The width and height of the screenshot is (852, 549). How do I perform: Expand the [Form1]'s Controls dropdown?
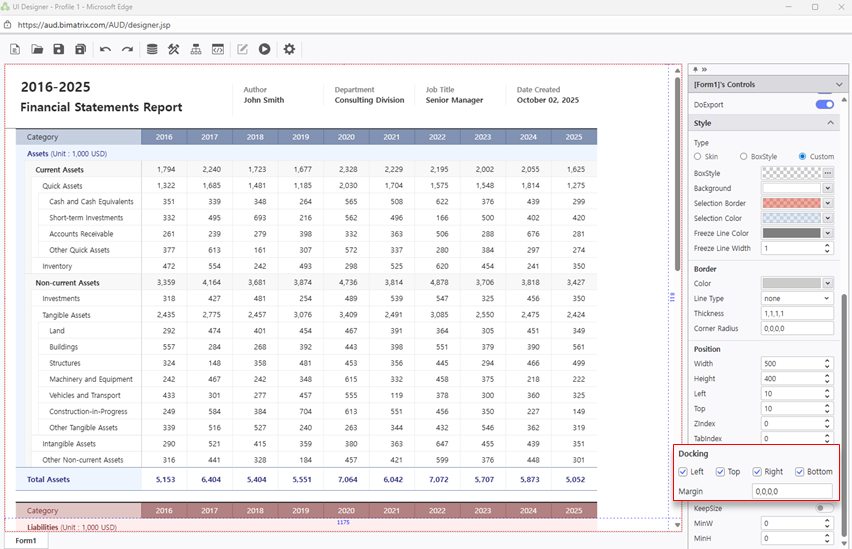pos(838,85)
